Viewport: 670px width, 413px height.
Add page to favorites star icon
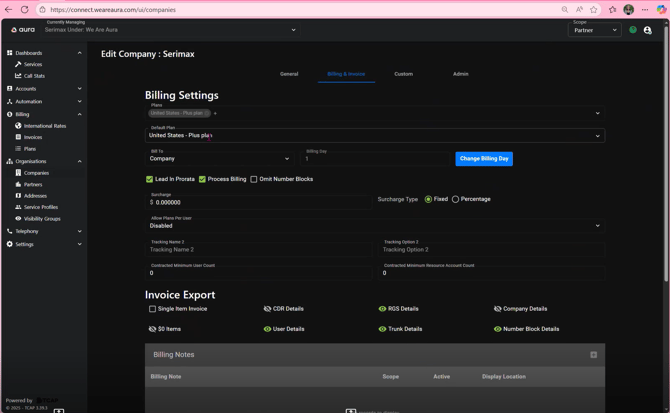594,9
